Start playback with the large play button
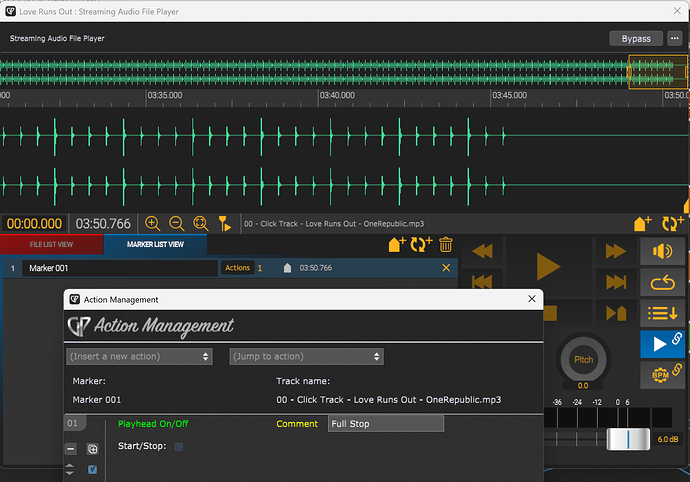 pyautogui.click(x=548, y=266)
